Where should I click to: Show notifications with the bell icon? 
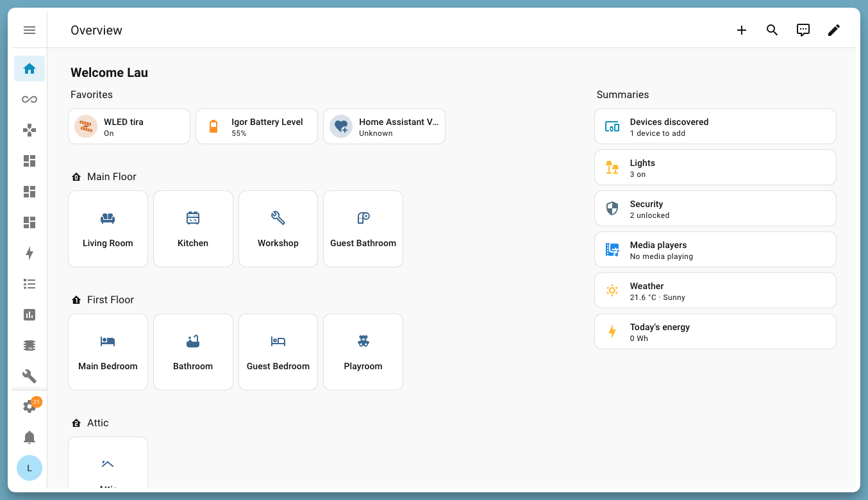click(29, 437)
